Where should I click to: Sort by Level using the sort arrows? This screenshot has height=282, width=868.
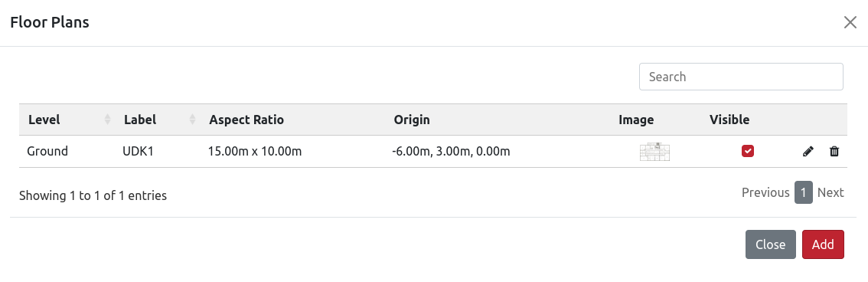coord(107,119)
